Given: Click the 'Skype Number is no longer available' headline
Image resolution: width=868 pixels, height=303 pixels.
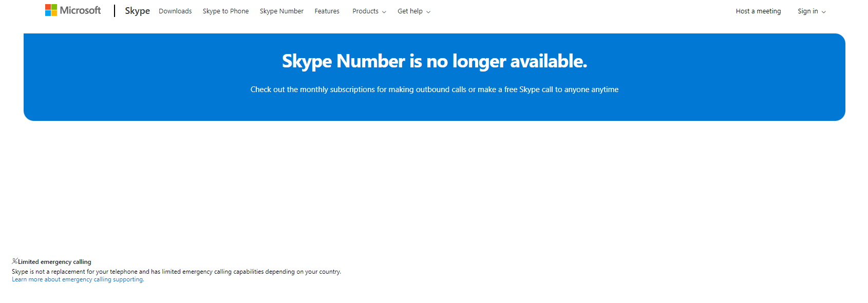Looking at the screenshot, I should pyautogui.click(x=434, y=61).
